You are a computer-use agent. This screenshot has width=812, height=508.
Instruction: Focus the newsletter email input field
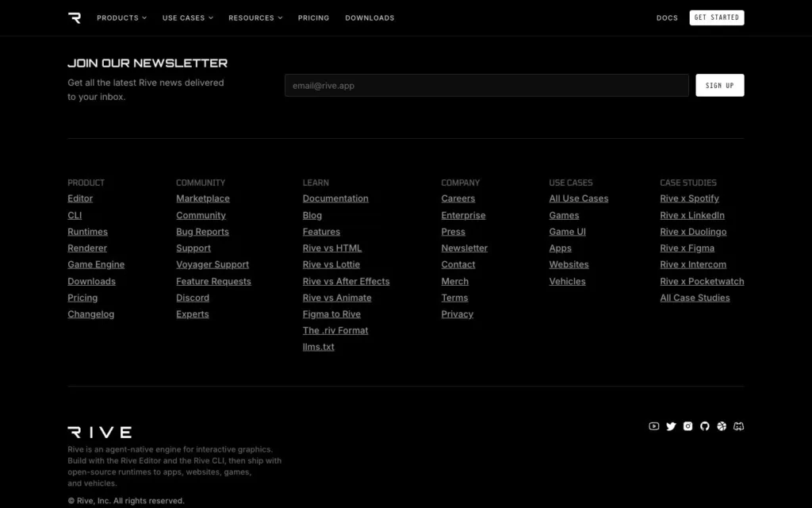pos(487,86)
